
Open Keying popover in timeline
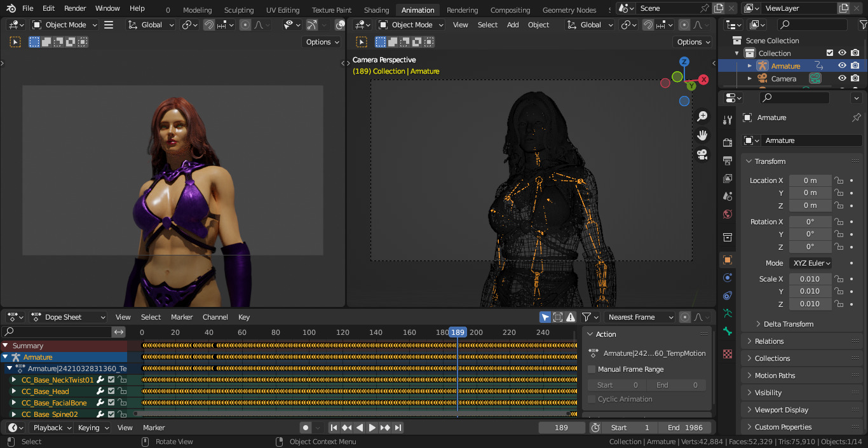pos(93,428)
